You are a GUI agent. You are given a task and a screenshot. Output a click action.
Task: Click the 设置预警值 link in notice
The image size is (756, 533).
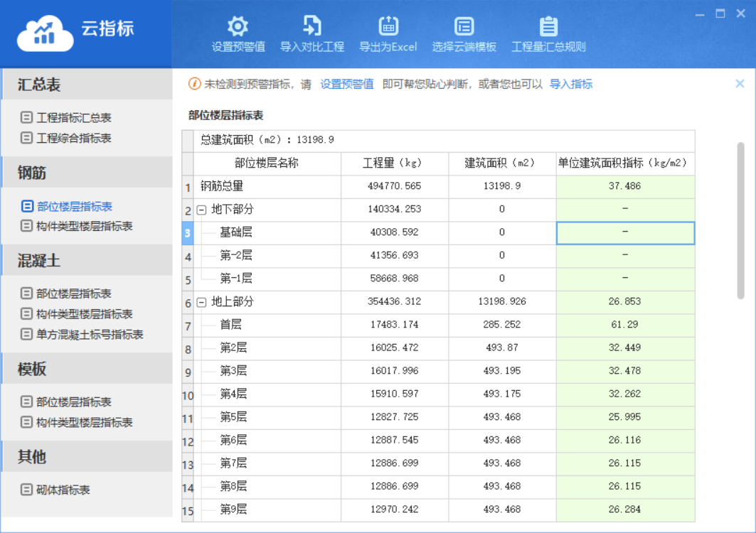(346, 85)
